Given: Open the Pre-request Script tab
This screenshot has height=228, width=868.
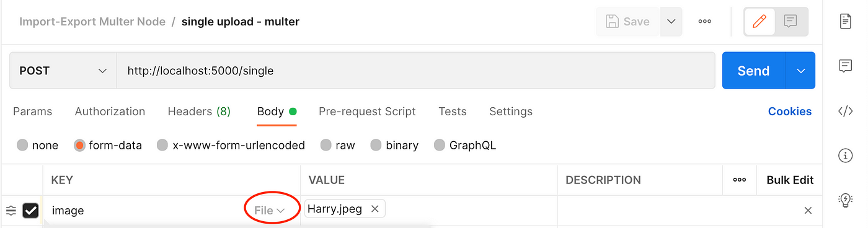Looking at the screenshot, I should (367, 112).
